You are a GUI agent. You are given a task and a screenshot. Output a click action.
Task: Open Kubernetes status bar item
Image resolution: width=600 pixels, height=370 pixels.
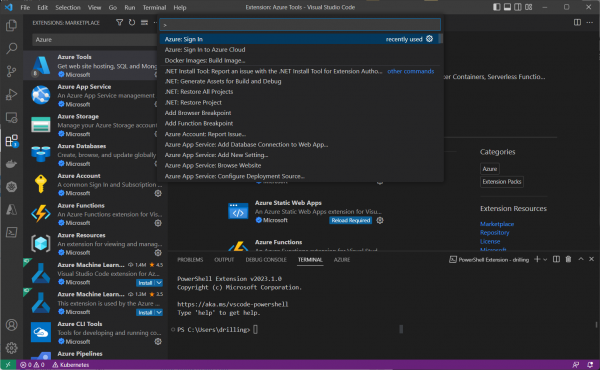(x=71, y=365)
